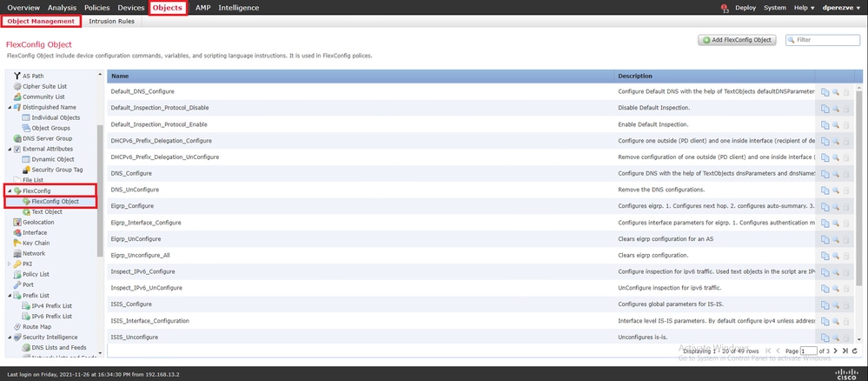Collapse the External Attributes tree node

10,149
